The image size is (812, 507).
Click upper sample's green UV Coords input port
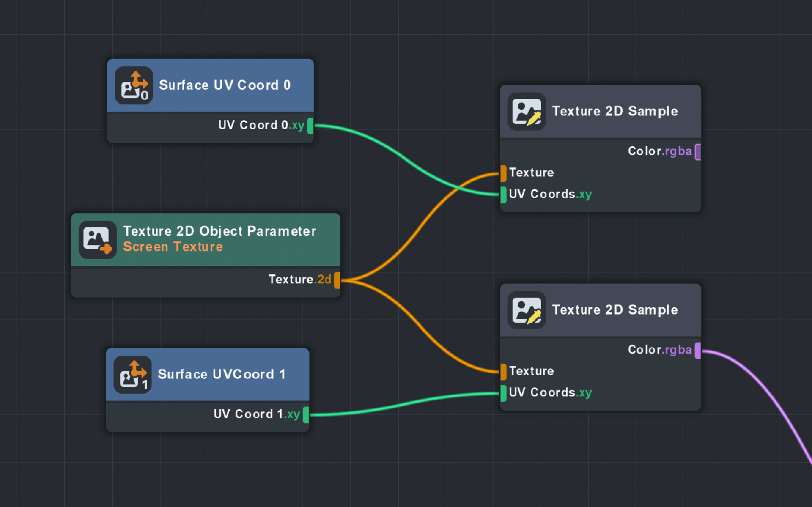coord(503,195)
